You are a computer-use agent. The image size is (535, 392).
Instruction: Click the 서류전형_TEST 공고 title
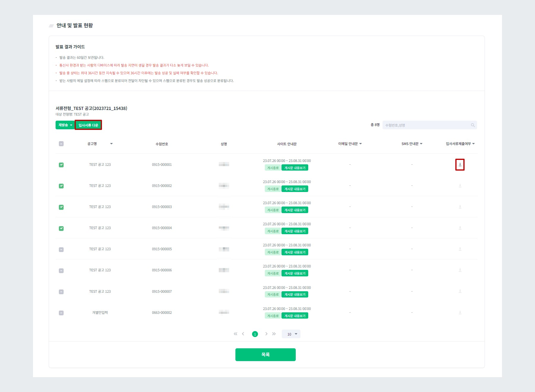92,108
